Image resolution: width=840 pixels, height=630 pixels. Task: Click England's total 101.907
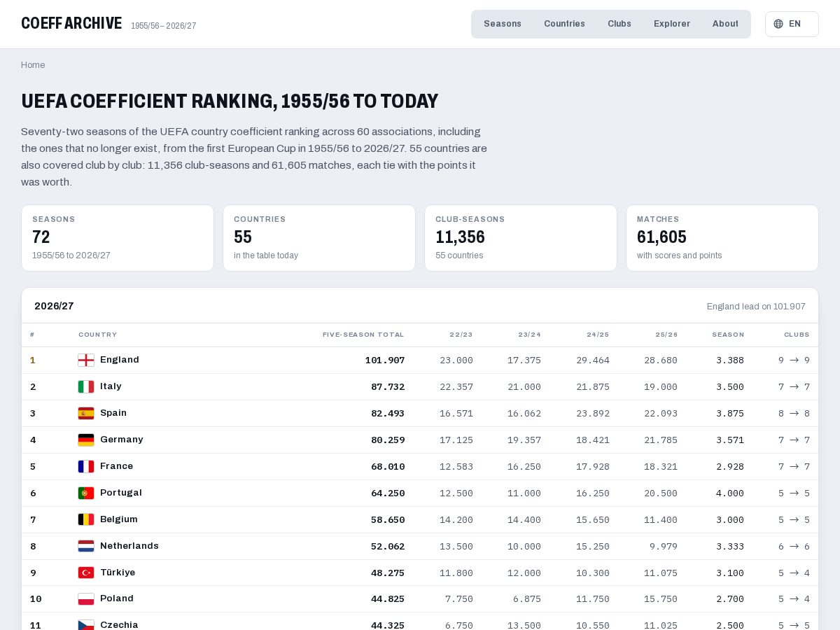click(x=385, y=360)
